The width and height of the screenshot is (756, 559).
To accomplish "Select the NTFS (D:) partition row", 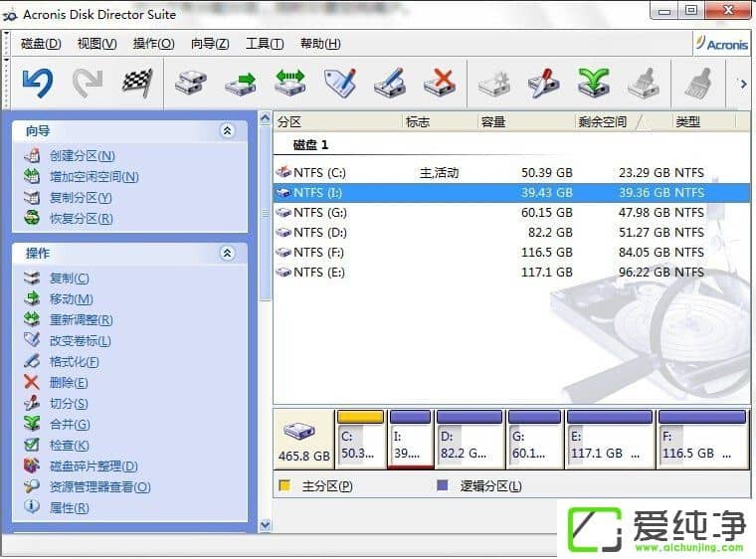I will pos(511,233).
